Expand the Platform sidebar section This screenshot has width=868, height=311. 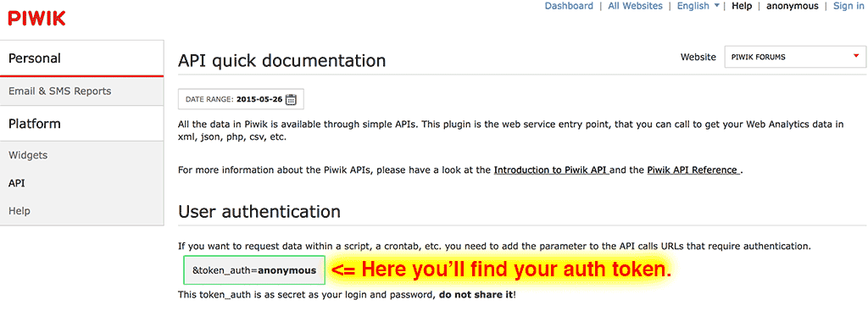tap(82, 124)
